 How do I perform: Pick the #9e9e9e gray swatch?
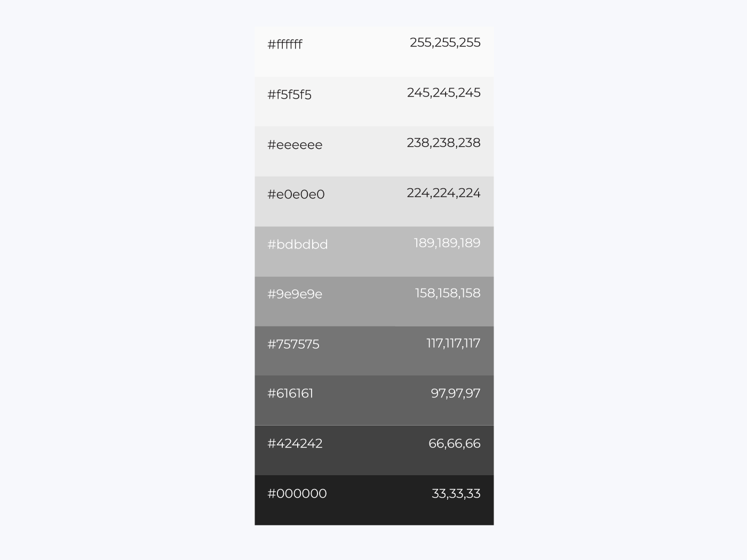[374, 301]
